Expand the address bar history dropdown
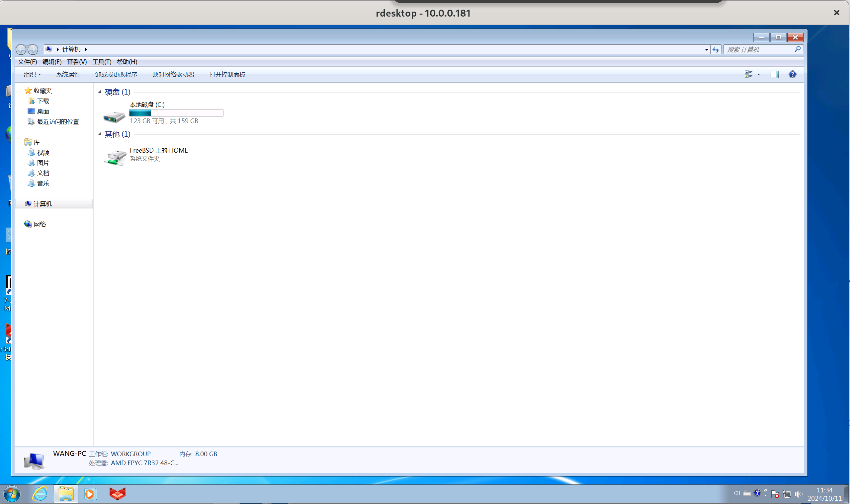This screenshot has height=504, width=850. coord(707,49)
